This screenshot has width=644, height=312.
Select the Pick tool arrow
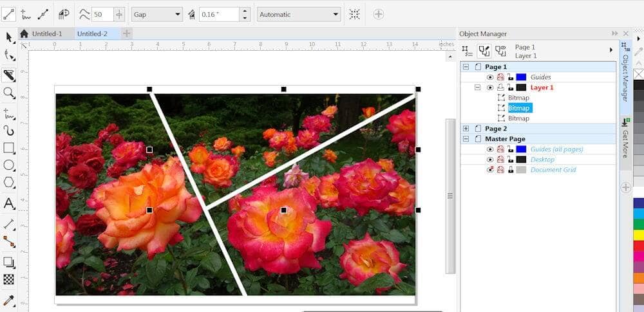(9, 37)
